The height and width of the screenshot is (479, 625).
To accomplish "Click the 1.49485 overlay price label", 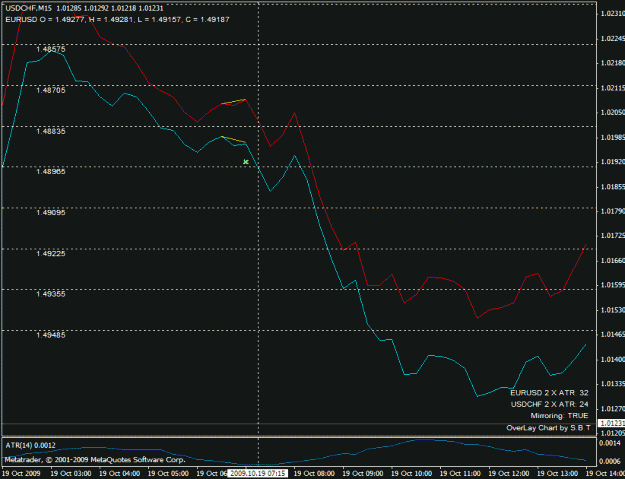I will click(51, 335).
